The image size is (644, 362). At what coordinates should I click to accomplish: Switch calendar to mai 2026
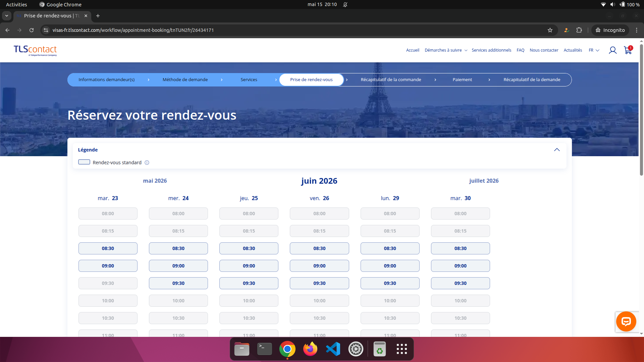[155, 181]
